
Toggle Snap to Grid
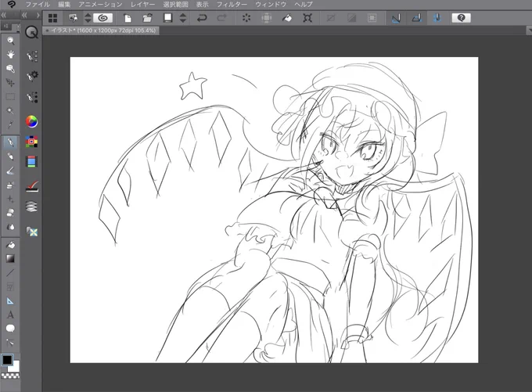[437, 18]
